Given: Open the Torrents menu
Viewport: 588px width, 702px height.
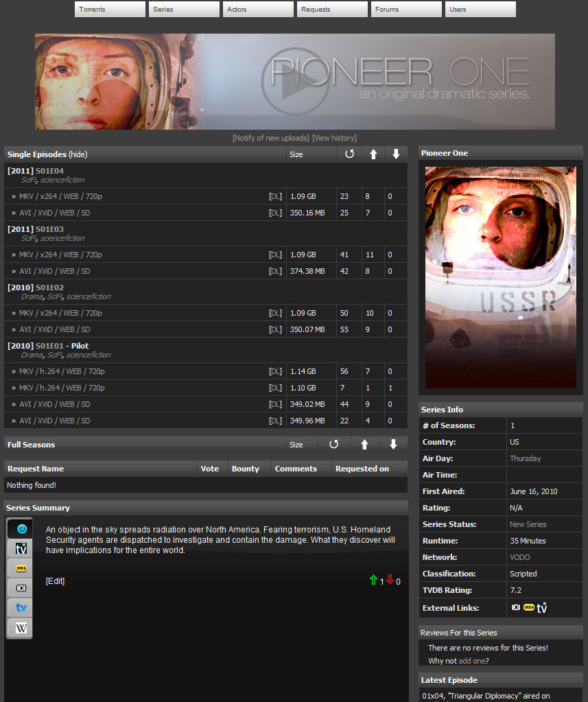Looking at the screenshot, I should tap(110, 9).
